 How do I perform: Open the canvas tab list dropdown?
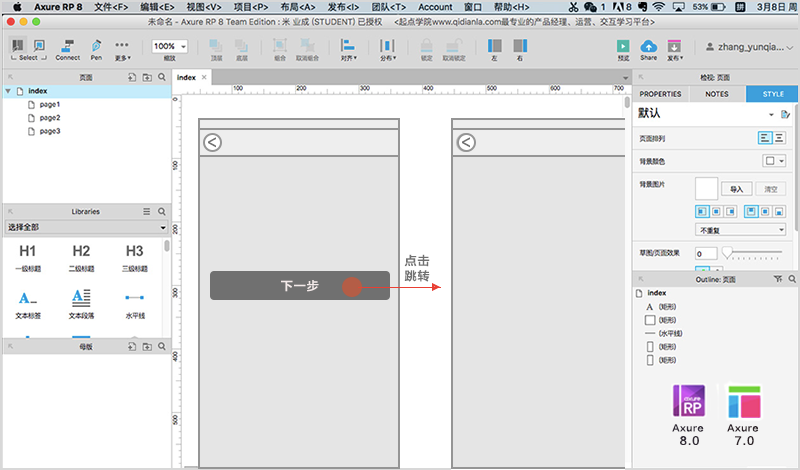[626, 78]
